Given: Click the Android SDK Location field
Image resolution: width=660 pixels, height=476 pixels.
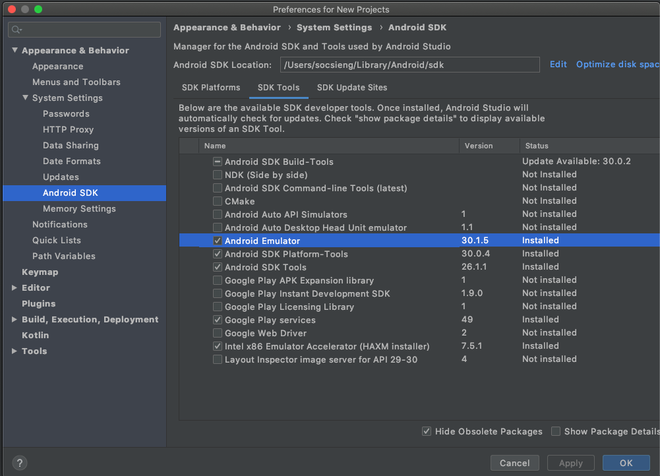Looking at the screenshot, I should click(408, 65).
